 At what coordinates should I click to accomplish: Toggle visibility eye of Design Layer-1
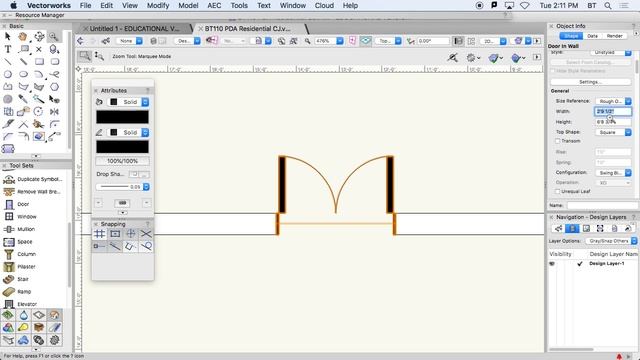[x=552, y=264]
